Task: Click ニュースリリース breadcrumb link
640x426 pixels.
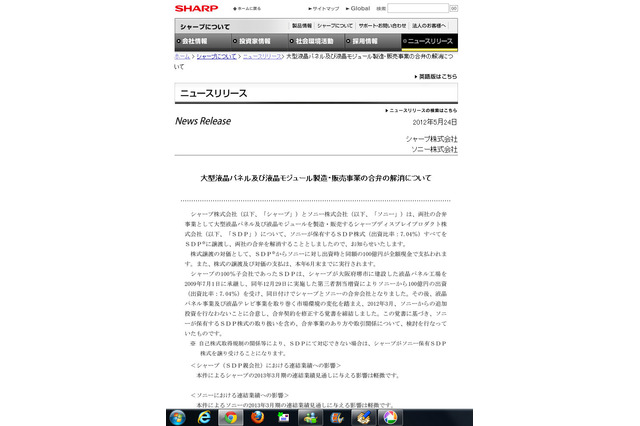Action: click(x=262, y=56)
